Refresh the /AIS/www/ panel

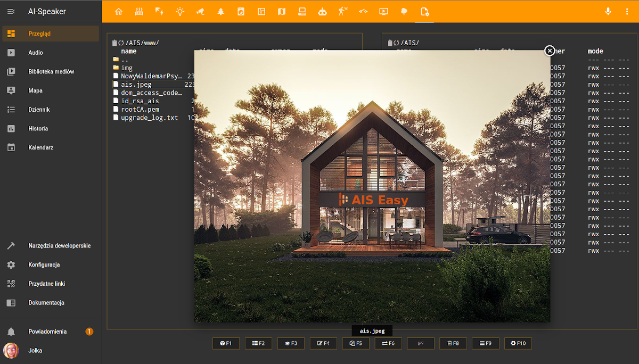pyautogui.click(x=121, y=43)
